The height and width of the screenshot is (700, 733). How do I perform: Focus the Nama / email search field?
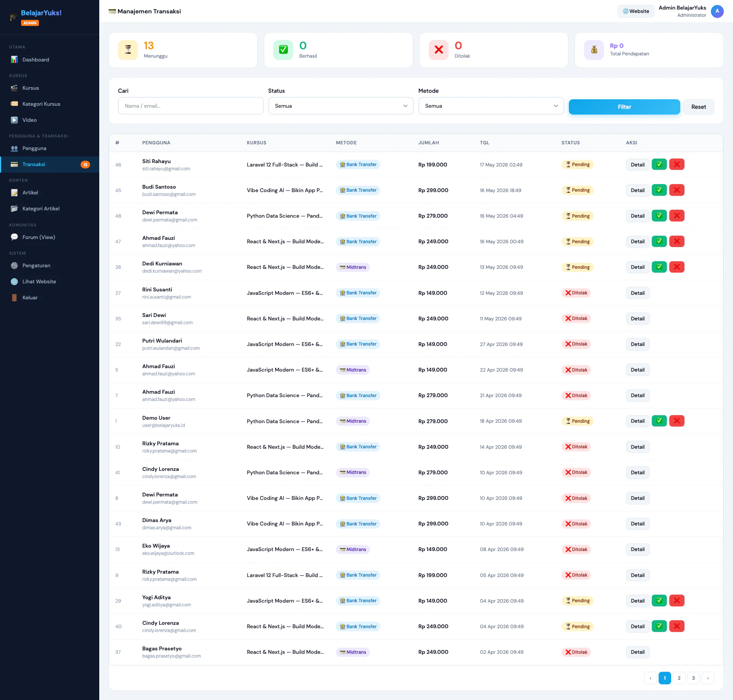(x=191, y=106)
